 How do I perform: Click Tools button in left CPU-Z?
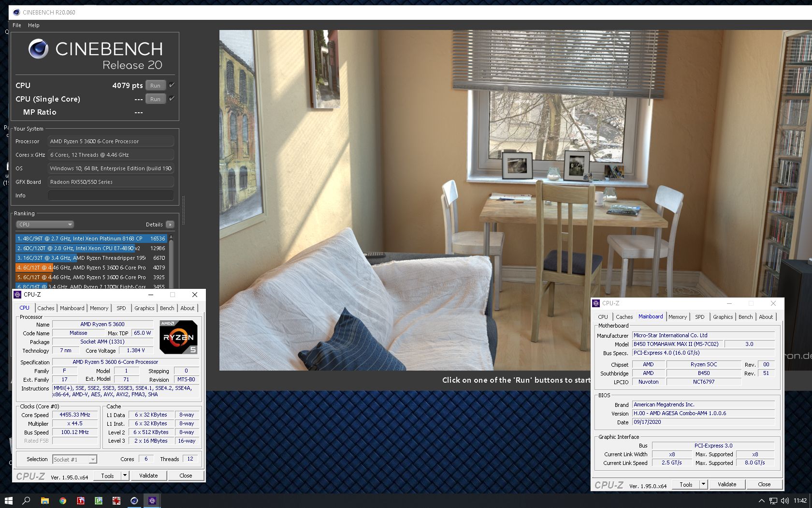pyautogui.click(x=107, y=476)
